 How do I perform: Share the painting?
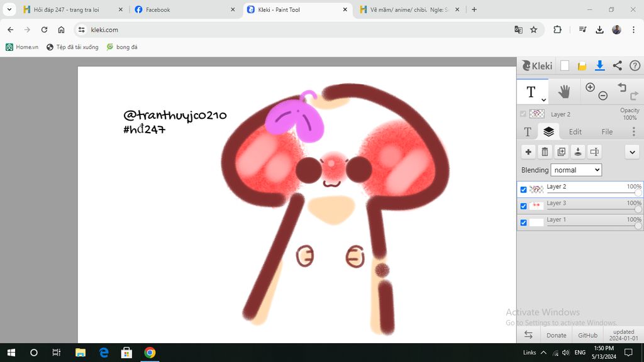(618, 65)
